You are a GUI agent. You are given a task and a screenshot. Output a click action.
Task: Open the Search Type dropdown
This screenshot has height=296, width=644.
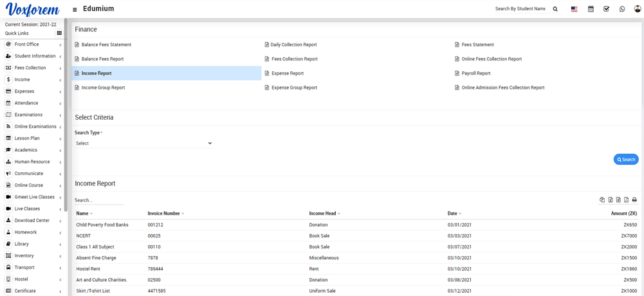(x=143, y=143)
